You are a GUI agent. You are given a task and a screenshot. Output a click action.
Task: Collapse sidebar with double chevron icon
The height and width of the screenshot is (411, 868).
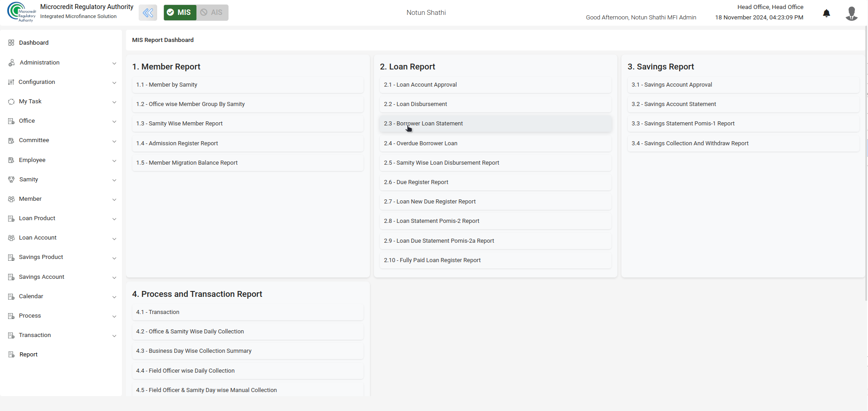[x=148, y=13]
